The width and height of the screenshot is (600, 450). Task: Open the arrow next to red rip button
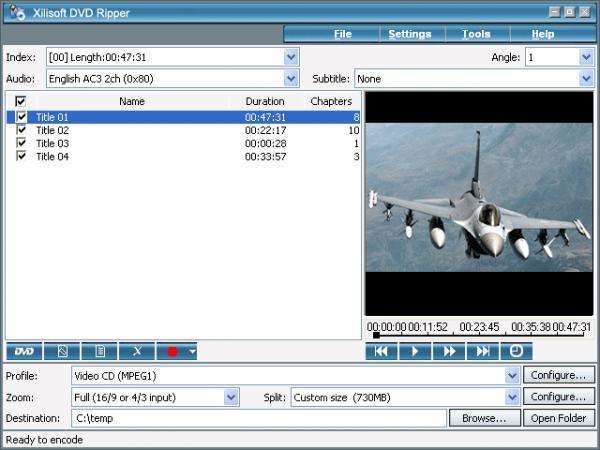[x=192, y=351]
